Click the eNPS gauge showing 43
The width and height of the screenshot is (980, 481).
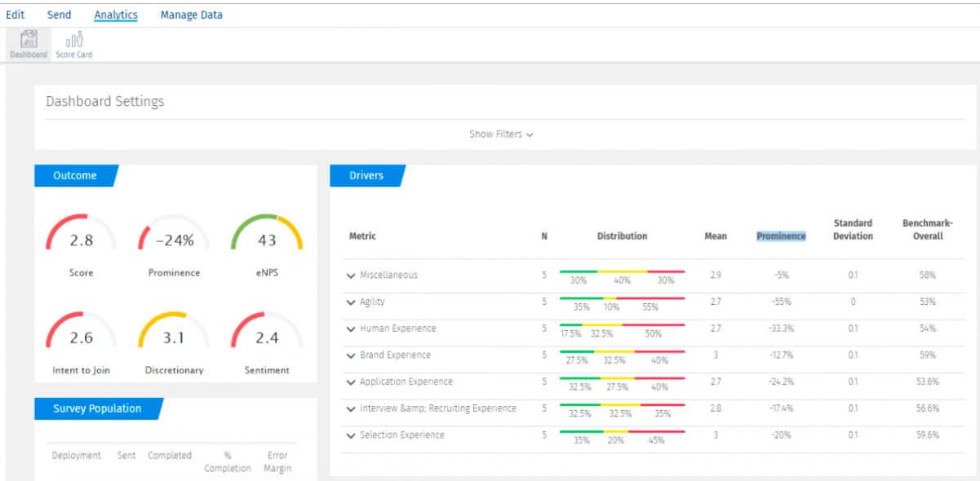267,234
